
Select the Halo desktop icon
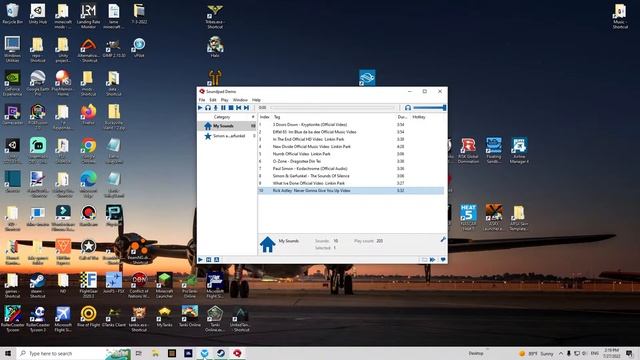(x=215, y=47)
